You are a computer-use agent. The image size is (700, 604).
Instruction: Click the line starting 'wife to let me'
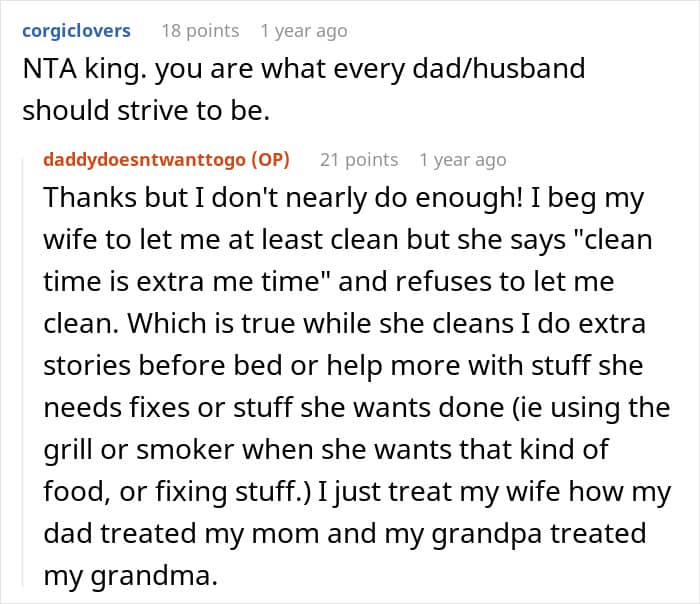(x=348, y=240)
